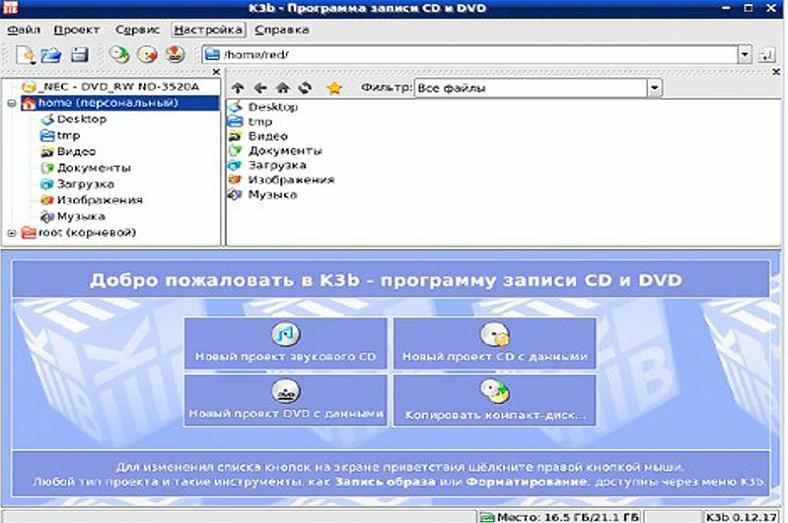
Task: Select Документы in the folder tree
Action: click(x=93, y=168)
